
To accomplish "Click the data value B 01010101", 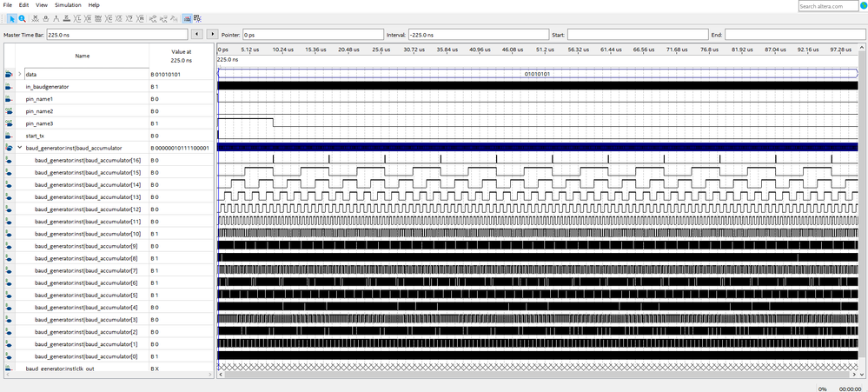I will tap(165, 74).
